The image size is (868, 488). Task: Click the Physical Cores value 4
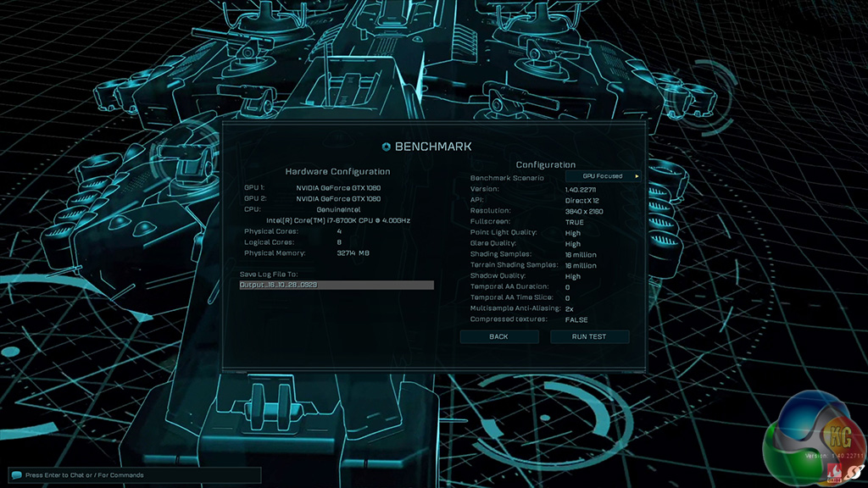pos(339,231)
